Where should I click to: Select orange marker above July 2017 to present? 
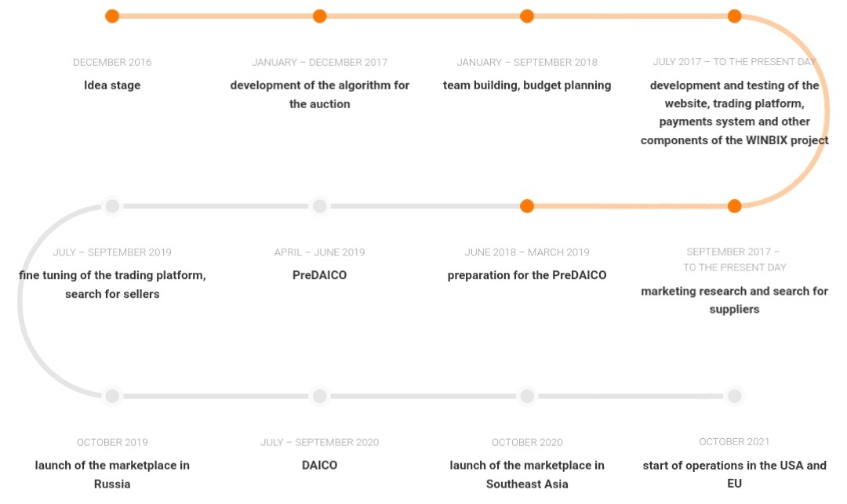tap(735, 16)
